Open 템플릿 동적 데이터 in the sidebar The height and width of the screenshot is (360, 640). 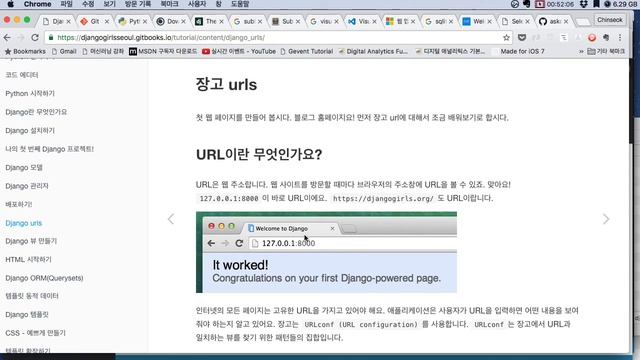(x=32, y=296)
